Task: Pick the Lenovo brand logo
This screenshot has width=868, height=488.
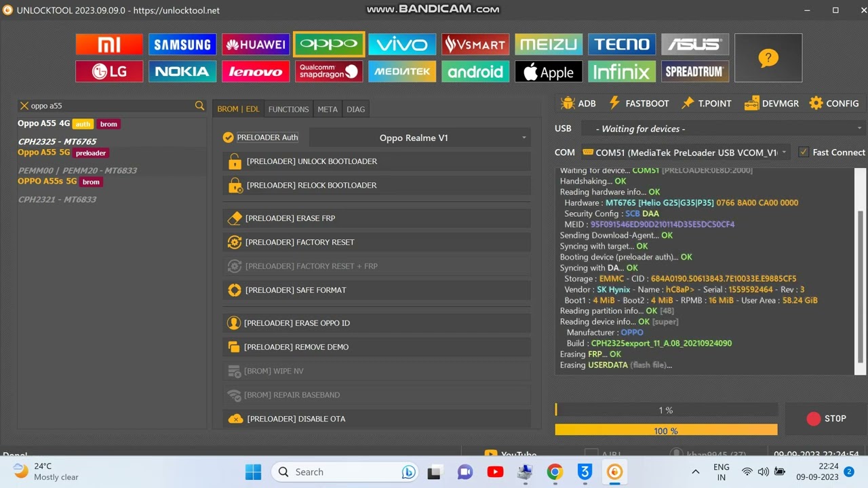Action: click(x=256, y=71)
